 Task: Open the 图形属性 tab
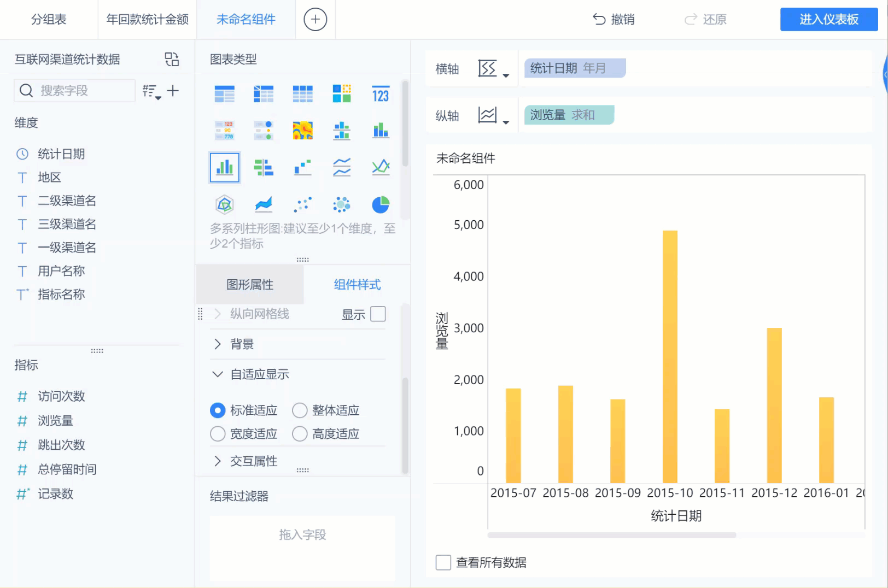pos(250,285)
